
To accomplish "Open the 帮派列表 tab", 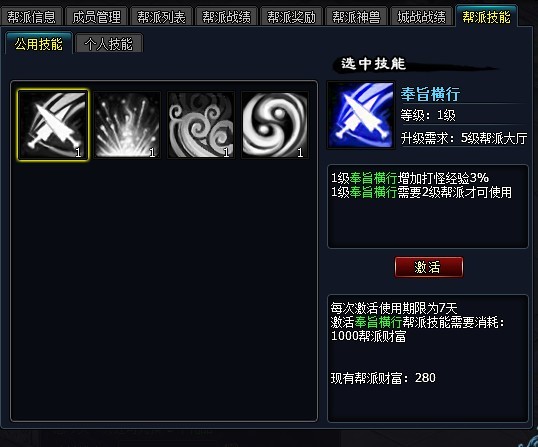I will (x=161, y=16).
